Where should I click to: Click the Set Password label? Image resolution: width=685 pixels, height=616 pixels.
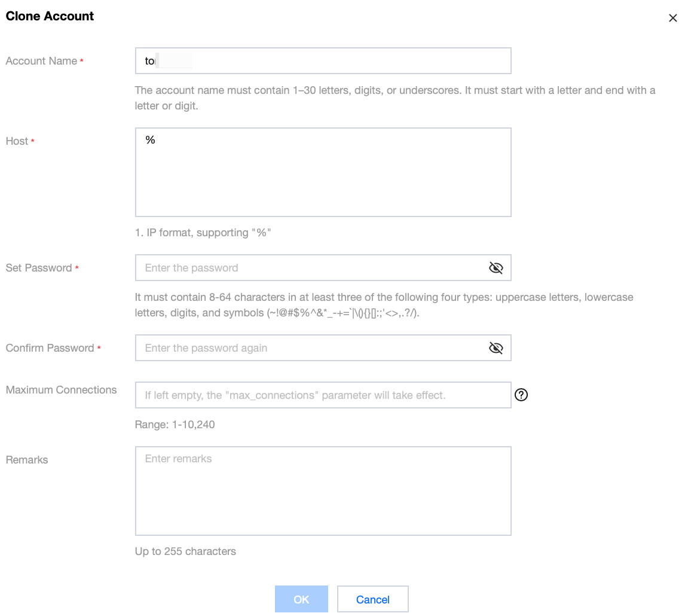tap(39, 268)
